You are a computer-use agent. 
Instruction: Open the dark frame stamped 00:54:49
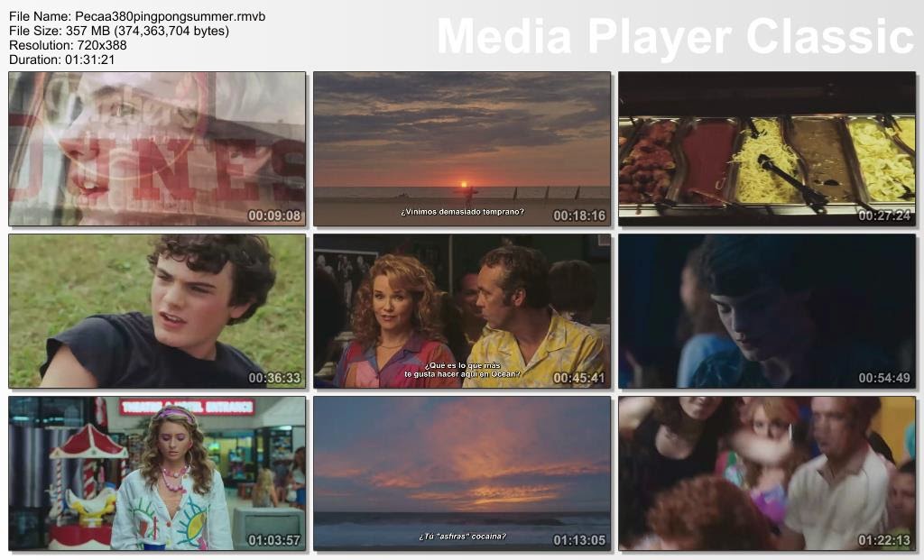[x=767, y=311]
